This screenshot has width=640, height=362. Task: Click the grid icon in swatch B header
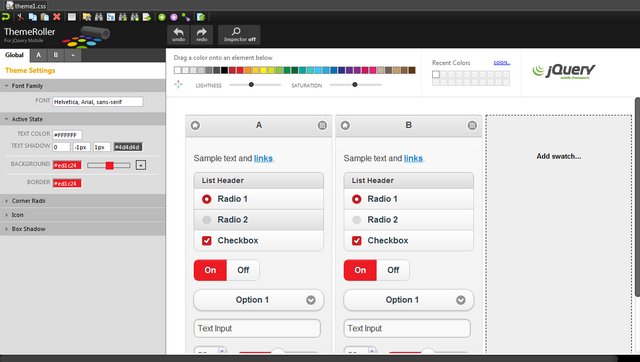pos(472,125)
